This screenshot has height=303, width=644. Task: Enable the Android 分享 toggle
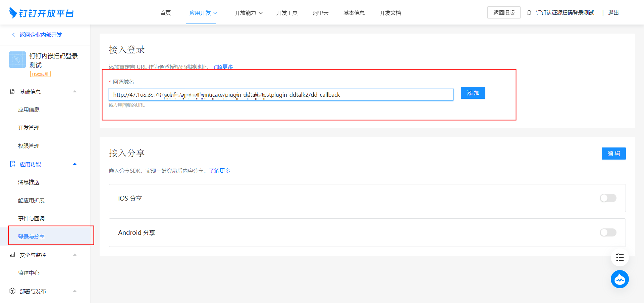608,232
